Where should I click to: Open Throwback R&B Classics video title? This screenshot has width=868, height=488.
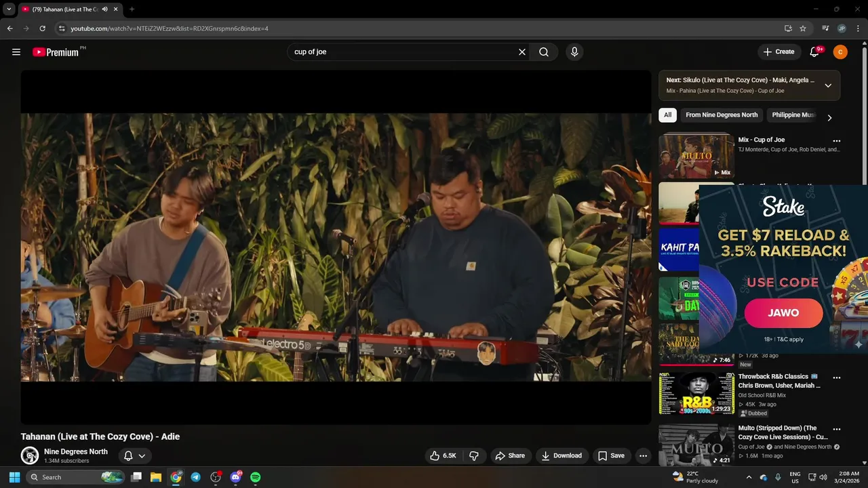[x=780, y=381]
